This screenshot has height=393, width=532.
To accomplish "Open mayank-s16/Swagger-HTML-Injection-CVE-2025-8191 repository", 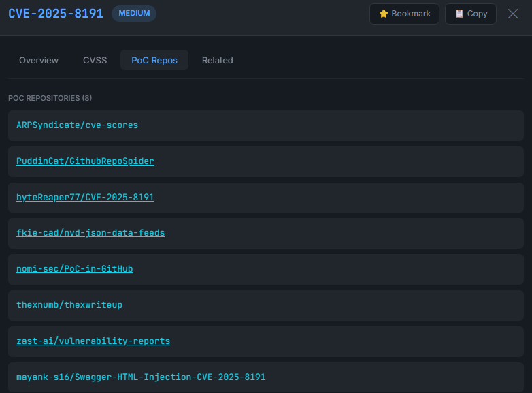I will click(x=141, y=377).
